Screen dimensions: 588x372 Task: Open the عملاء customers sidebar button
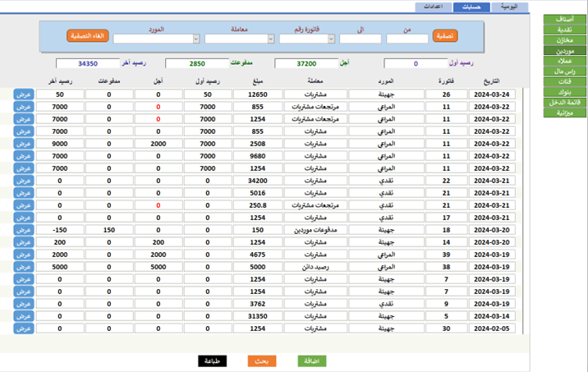pos(565,61)
